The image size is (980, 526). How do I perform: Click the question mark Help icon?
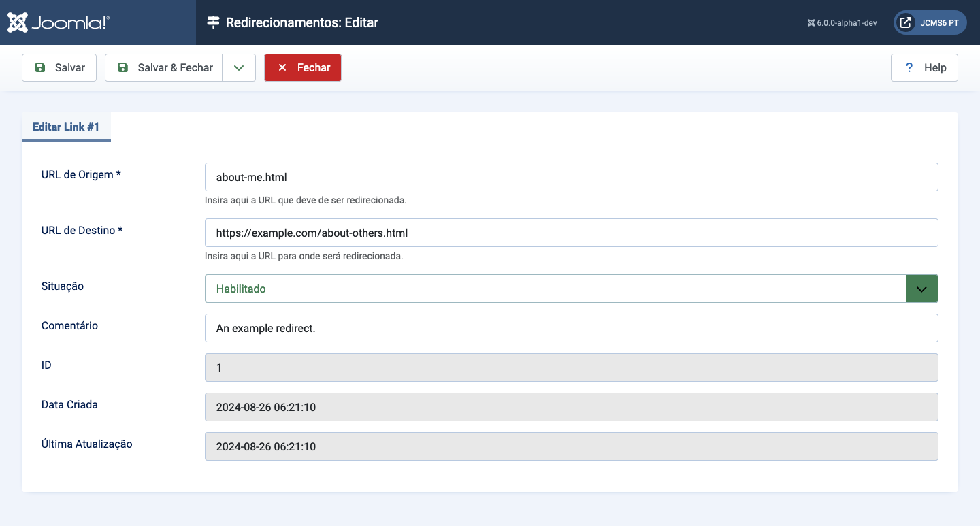909,68
